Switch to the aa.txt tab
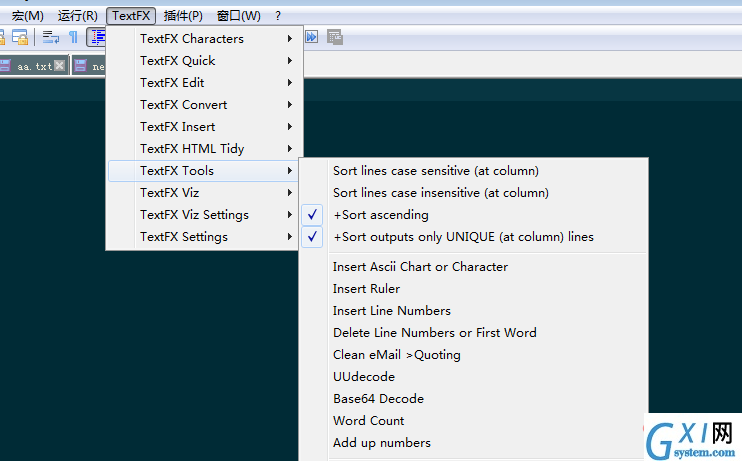The height and width of the screenshot is (461, 742). click(34, 65)
